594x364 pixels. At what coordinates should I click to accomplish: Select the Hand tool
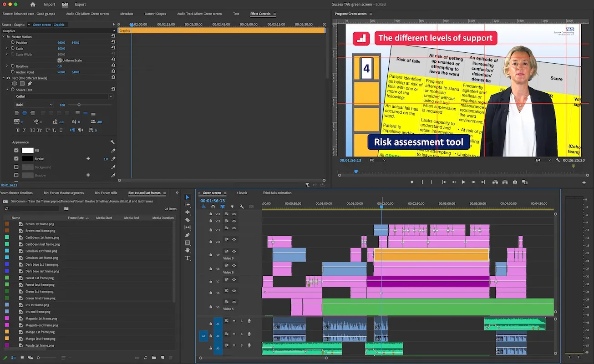187,250
